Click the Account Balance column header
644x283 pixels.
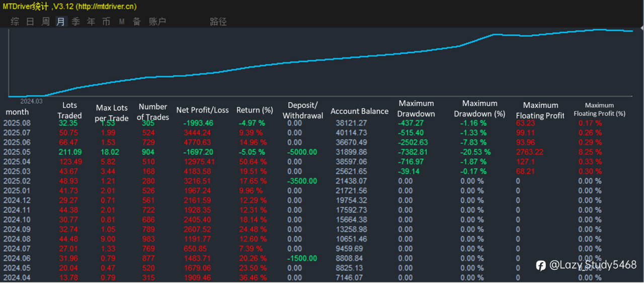(359, 111)
